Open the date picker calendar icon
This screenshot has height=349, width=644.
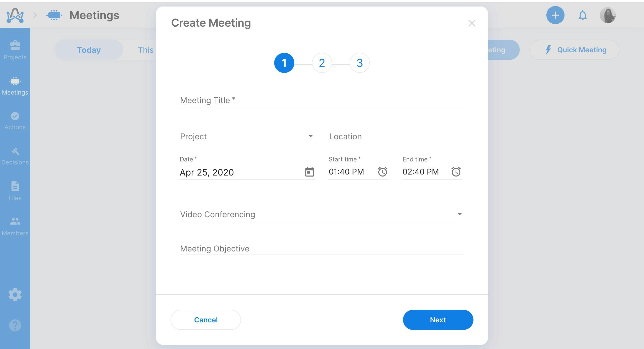pos(309,172)
